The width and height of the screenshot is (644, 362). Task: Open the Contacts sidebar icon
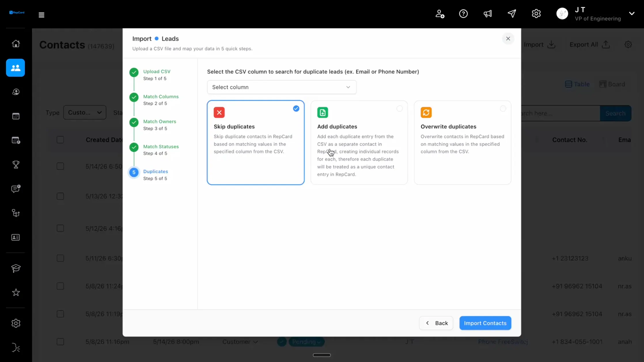click(16, 68)
